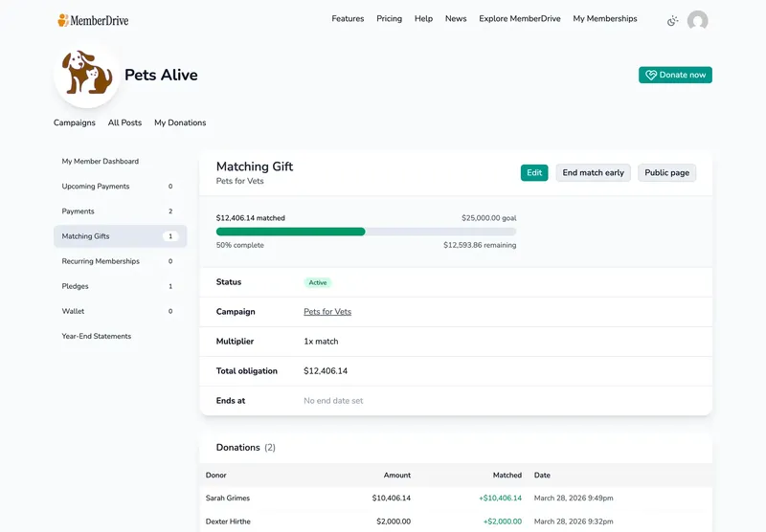Click the Total obligation amount value
Screen dimensions: 766x532
click(326, 371)
